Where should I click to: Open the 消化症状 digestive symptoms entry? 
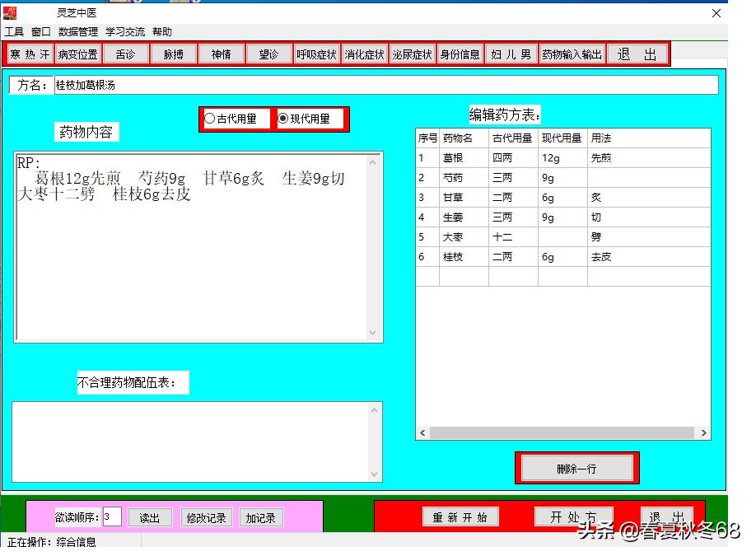tap(364, 54)
